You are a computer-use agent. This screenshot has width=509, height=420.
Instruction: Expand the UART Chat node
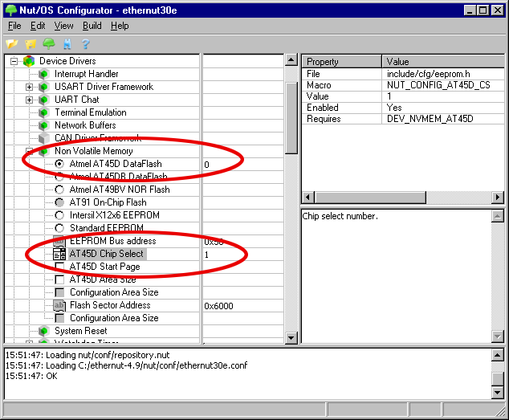pyautogui.click(x=29, y=100)
